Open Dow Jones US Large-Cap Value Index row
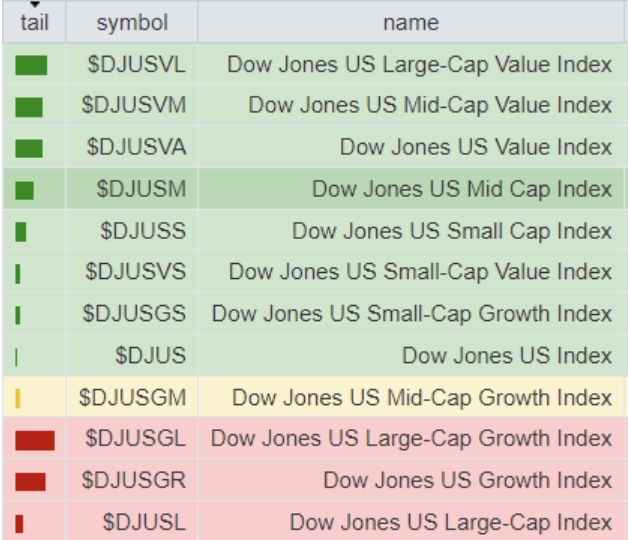This screenshot has height=540, width=628. pyautogui.click(x=419, y=65)
